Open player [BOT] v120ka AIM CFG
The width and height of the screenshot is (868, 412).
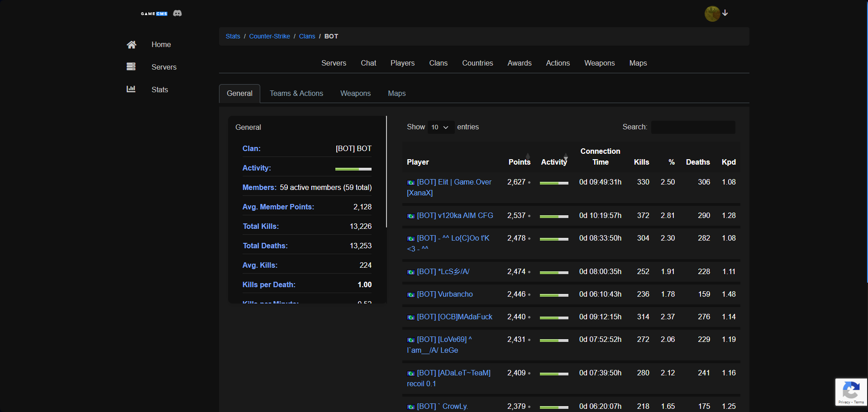coord(455,216)
